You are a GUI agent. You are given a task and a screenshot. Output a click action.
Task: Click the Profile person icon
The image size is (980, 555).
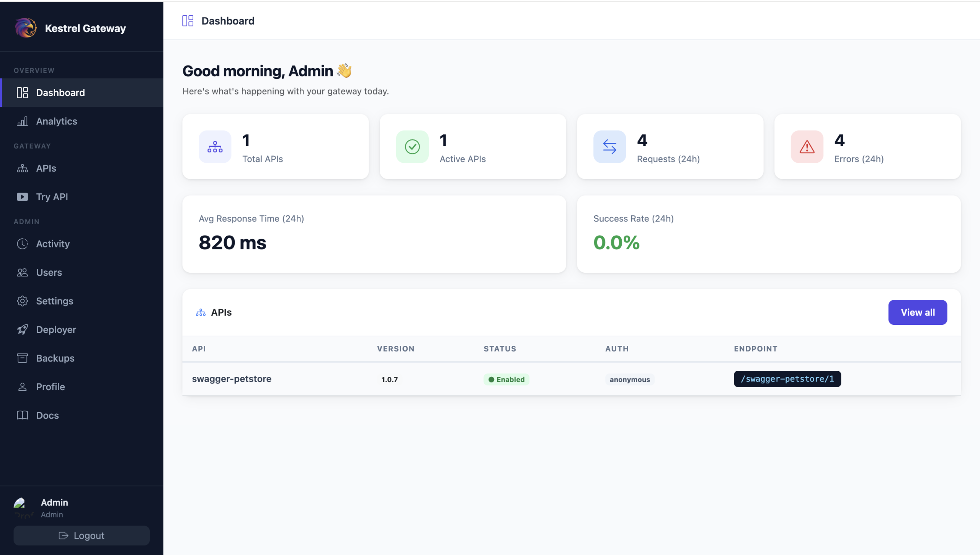22,387
